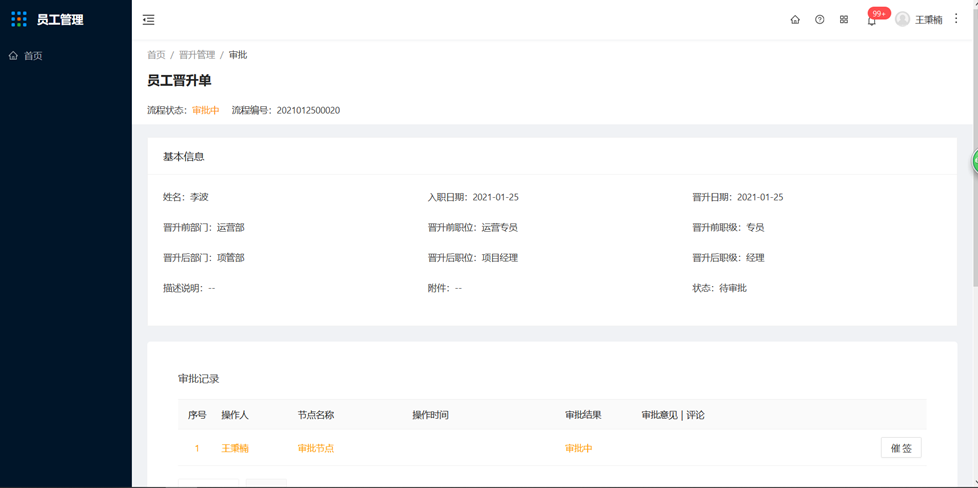The width and height of the screenshot is (978, 488).
Task: Click the colorful app grid logo
Action: tap(19, 19)
